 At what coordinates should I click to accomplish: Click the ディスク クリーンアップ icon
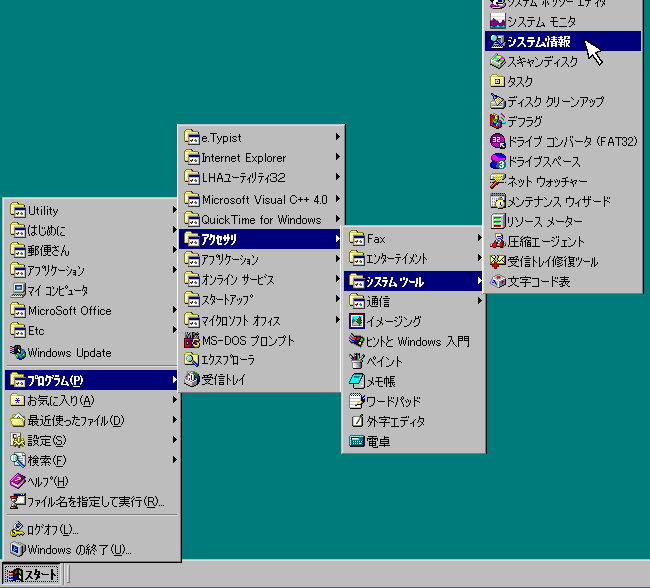click(x=497, y=101)
